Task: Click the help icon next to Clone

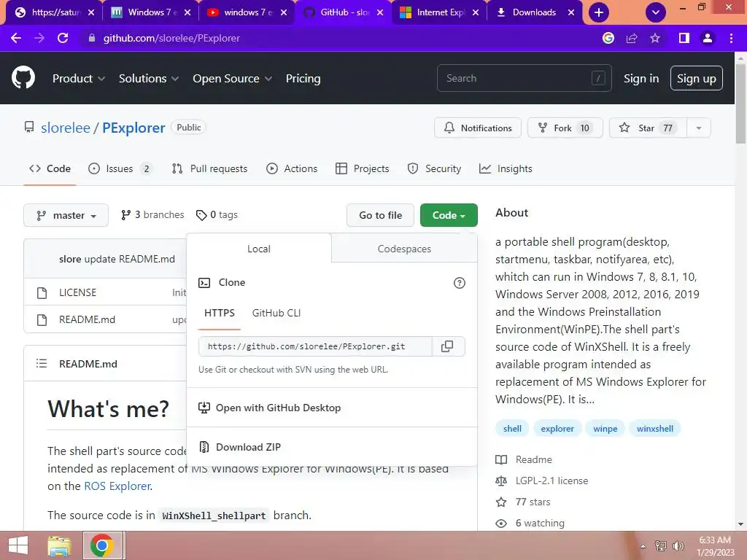Action: 460,283
